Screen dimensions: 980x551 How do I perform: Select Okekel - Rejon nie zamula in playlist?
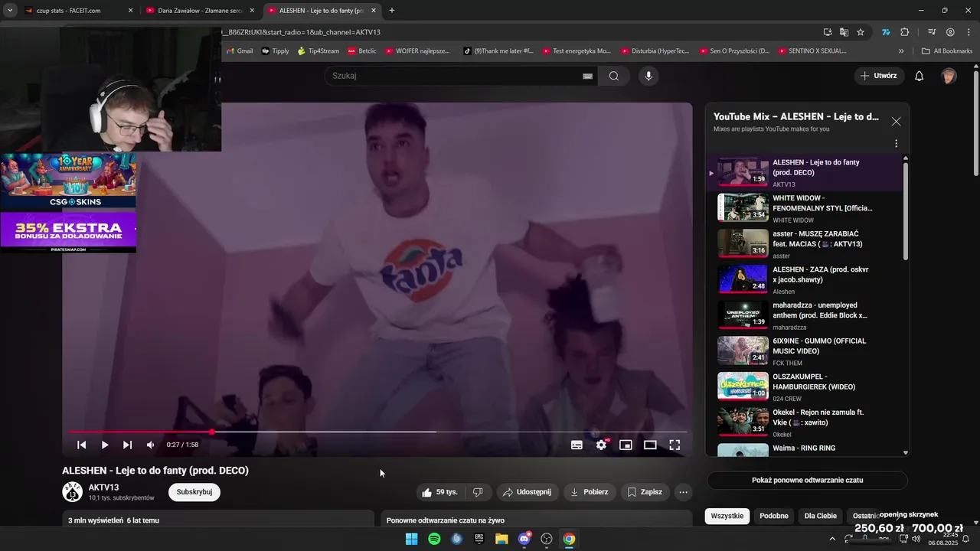804,422
